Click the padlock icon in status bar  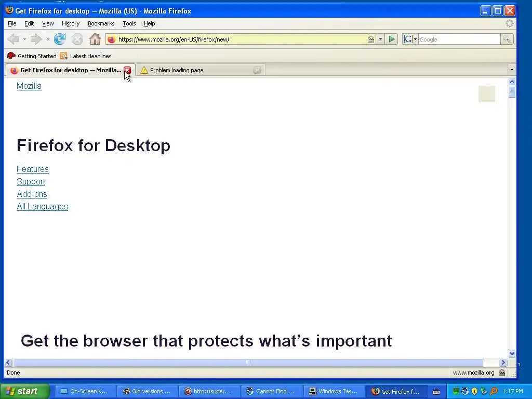pyautogui.click(x=502, y=373)
